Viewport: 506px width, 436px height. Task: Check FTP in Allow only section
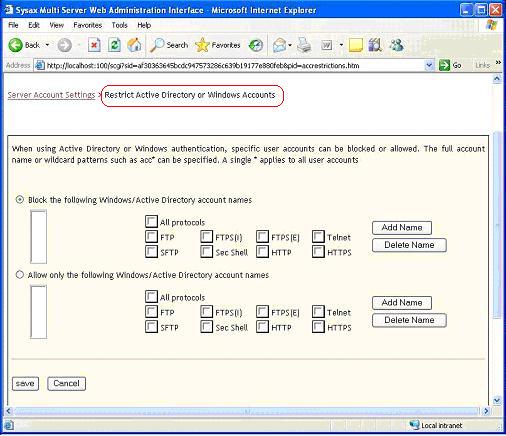coord(151,312)
